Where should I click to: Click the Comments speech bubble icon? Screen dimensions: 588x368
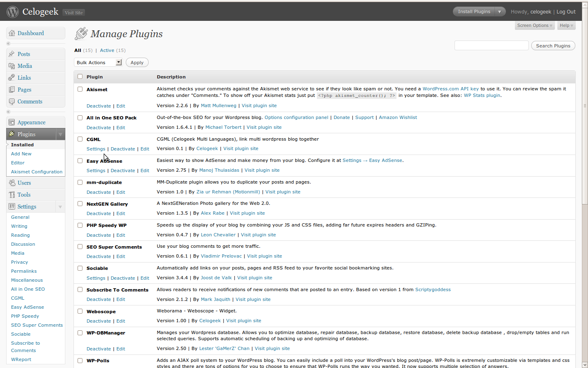pyautogui.click(x=12, y=101)
